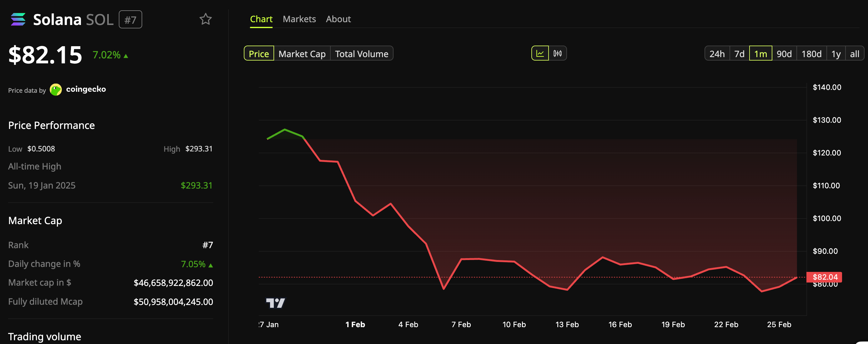The width and height of the screenshot is (868, 344).
Task: Click the Solana logo
Action: click(x=18, y=19)
